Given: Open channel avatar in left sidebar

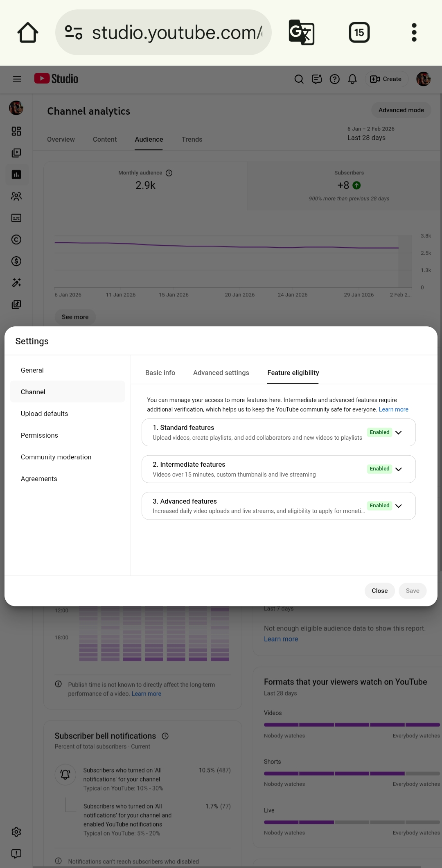Looking at the screenshot, I should [16, 108].
